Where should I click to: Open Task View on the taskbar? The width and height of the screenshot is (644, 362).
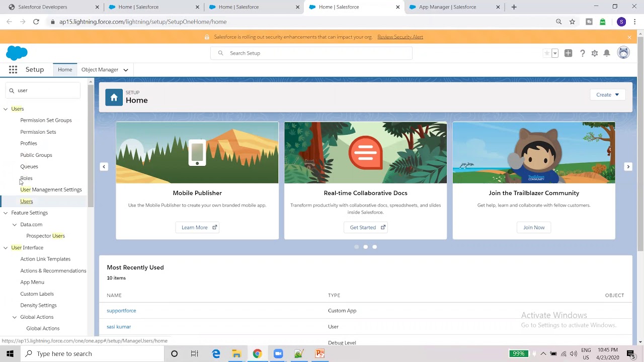point(194,353)
